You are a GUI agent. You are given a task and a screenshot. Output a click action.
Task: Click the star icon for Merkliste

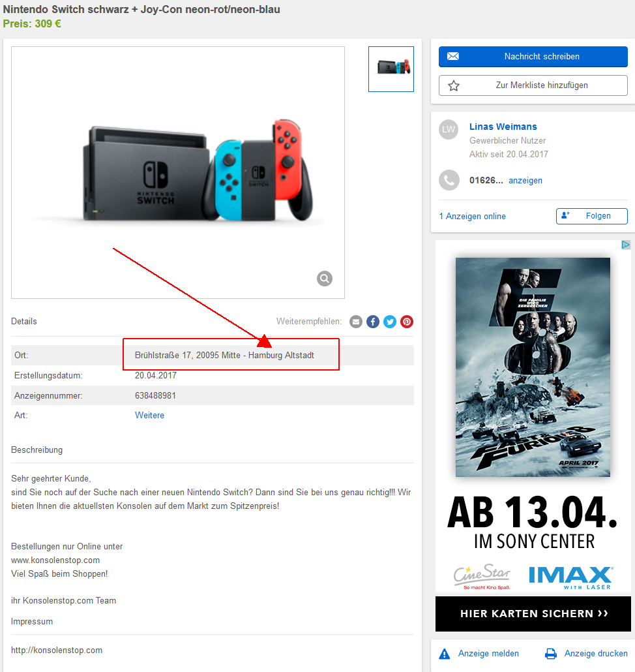[454, 85]
